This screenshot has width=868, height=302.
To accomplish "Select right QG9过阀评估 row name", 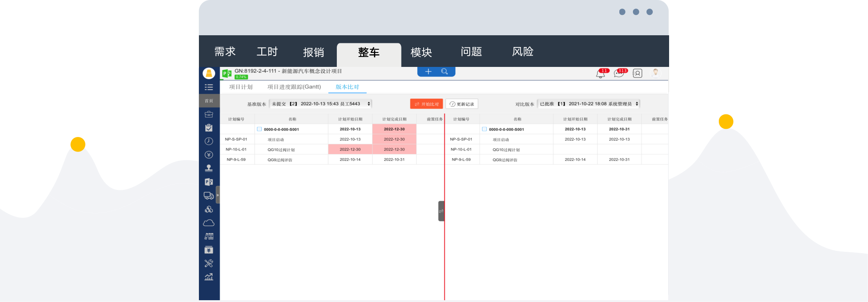I will click(505, 160).
